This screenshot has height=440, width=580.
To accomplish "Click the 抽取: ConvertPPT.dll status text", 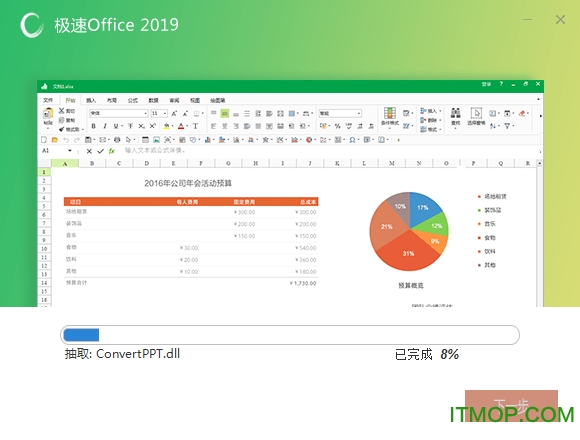I will click(122, 354).
